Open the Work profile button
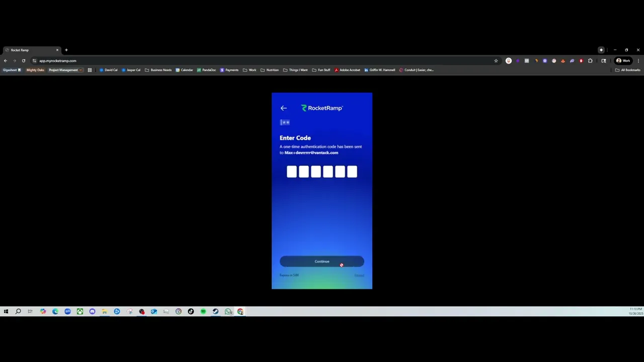644x362 pixels. 623,61
